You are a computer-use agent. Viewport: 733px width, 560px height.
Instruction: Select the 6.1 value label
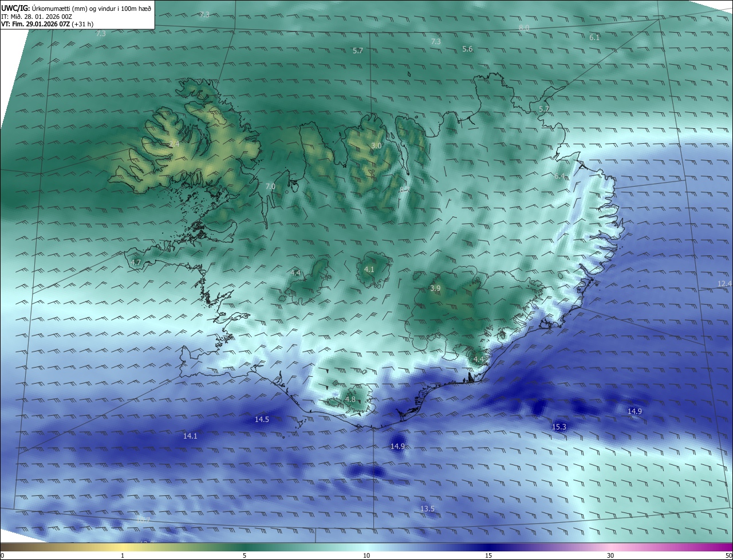click(x=594, y=37)
